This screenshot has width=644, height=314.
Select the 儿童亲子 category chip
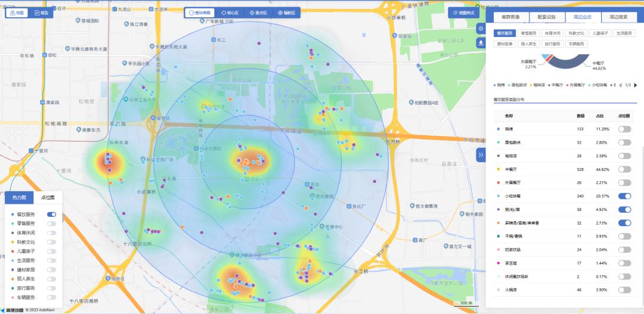[600, 33]
